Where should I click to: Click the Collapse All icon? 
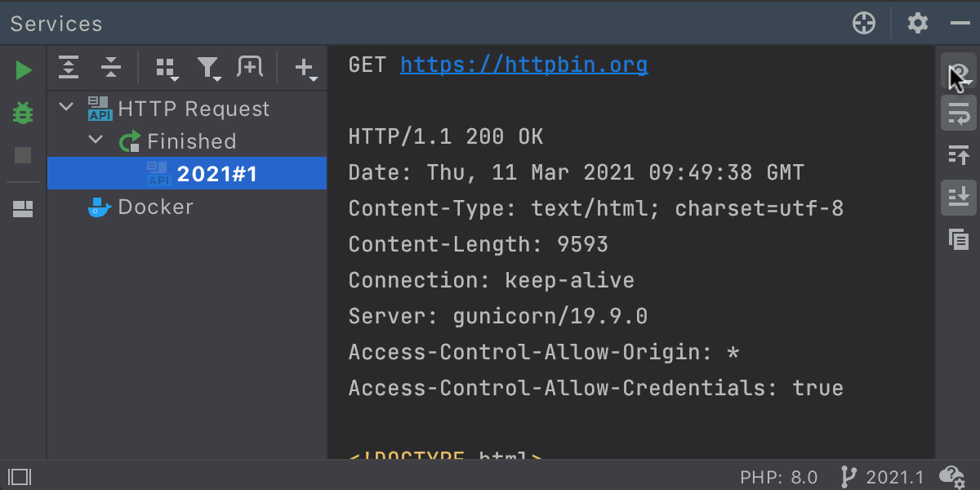point(110,68)
